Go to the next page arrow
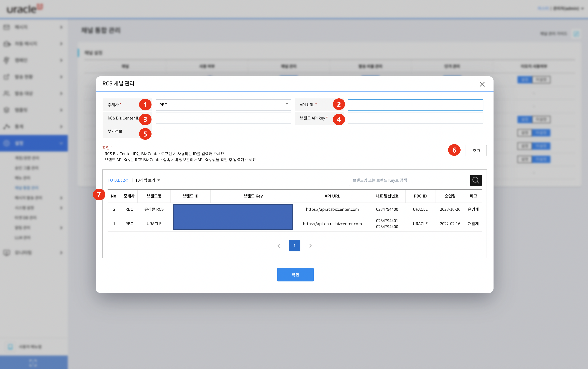The image size is (588, 369). [310, 246]
